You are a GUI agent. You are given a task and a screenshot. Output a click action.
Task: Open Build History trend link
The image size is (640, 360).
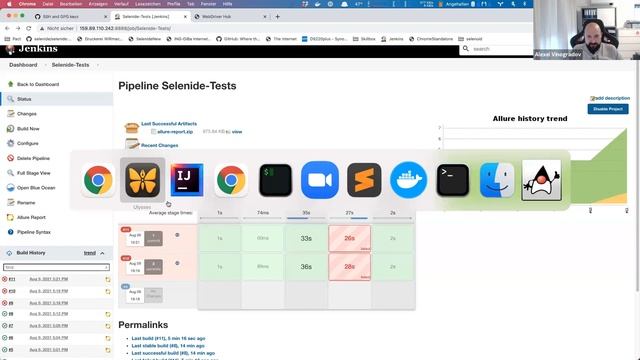pos(90,253)
